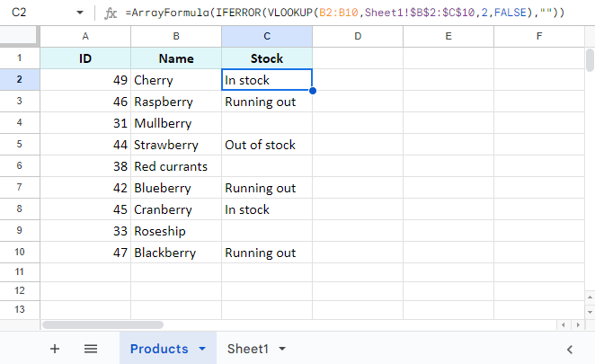Select row 2 header

[20, 80]
